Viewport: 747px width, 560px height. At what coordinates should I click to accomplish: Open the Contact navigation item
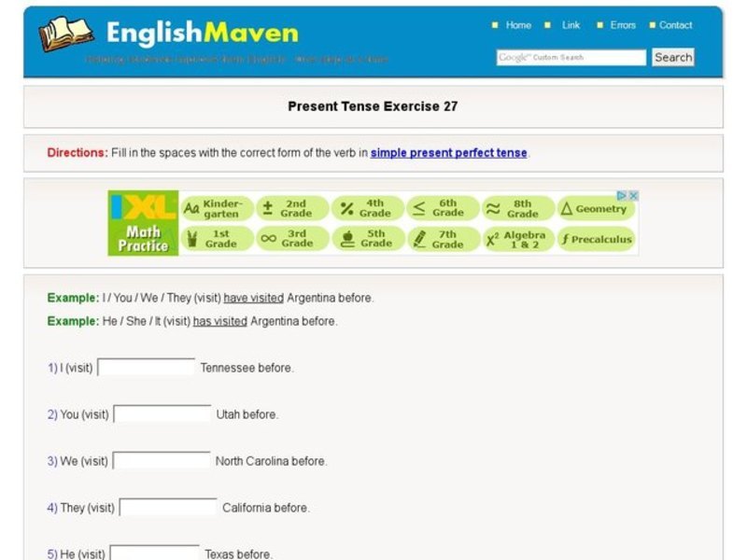(x=675, y=25)
